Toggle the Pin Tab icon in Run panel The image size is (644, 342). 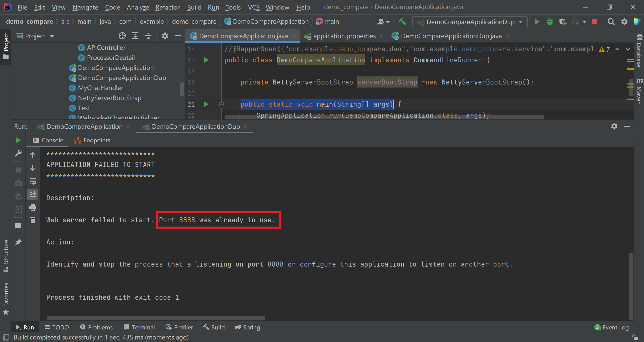click(18, 242)
